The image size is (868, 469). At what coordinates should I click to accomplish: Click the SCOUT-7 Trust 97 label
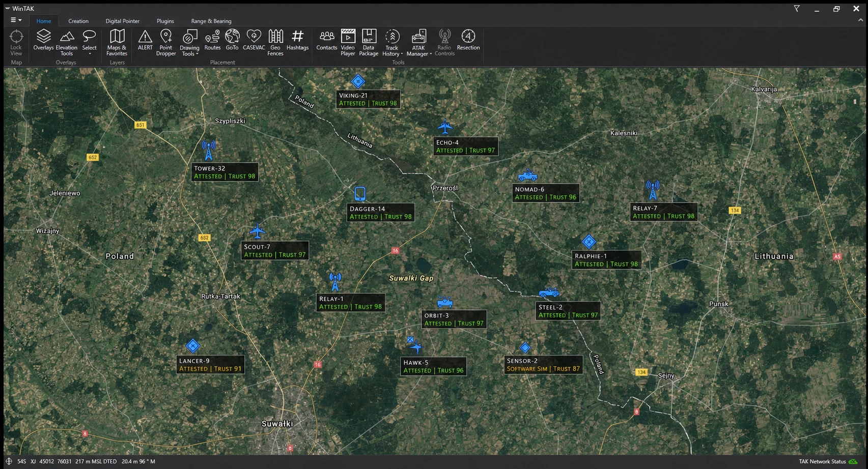pyautogui.click(x=275, y=251)
